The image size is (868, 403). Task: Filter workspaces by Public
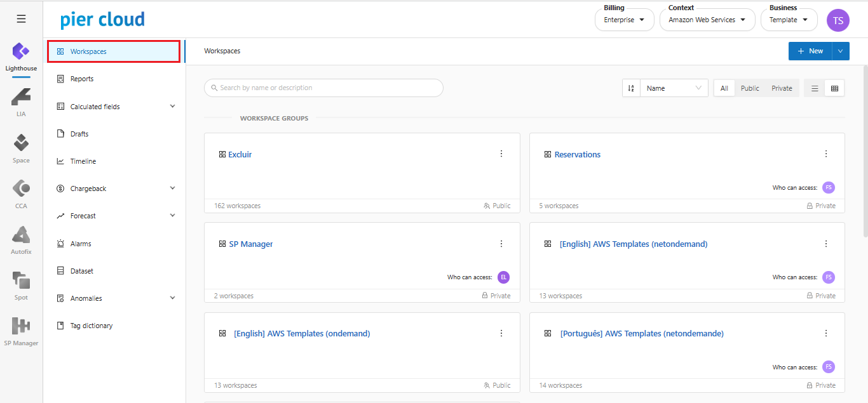point(750,88)
